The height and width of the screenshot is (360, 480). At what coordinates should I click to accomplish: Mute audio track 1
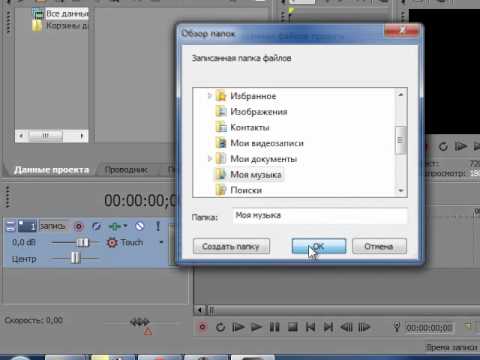(140, 227)
